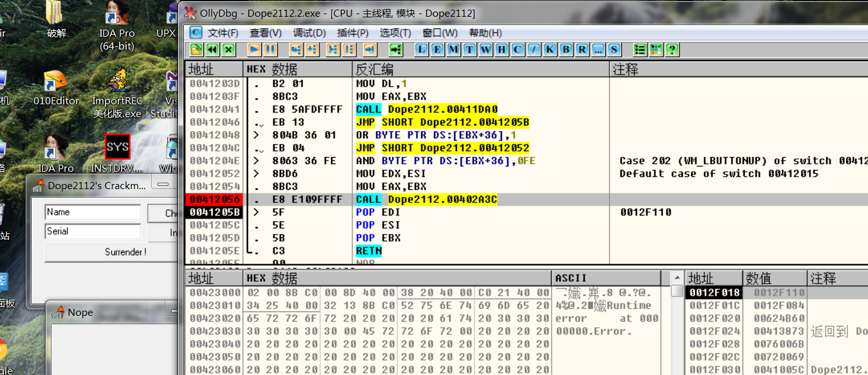Click stack address 0012F018
Viewport: 868px width, 375px height.
pos(714,293)
